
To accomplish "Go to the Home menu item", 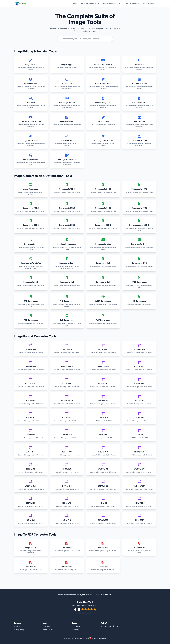I will tap(75, 3).
